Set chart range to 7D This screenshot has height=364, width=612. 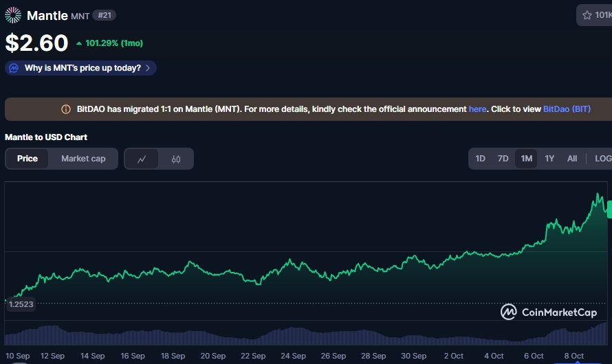click(x=503, y=159)
